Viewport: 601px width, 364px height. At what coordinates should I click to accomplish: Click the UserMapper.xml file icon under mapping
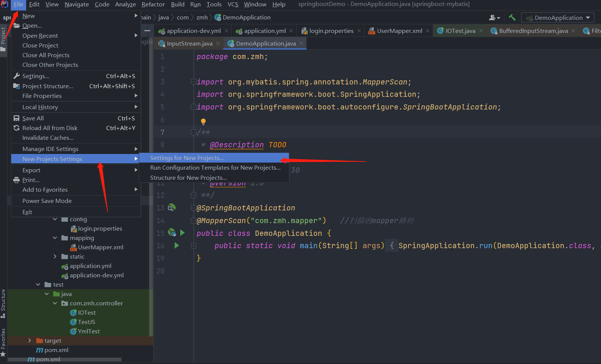click(x=73, y=247)
